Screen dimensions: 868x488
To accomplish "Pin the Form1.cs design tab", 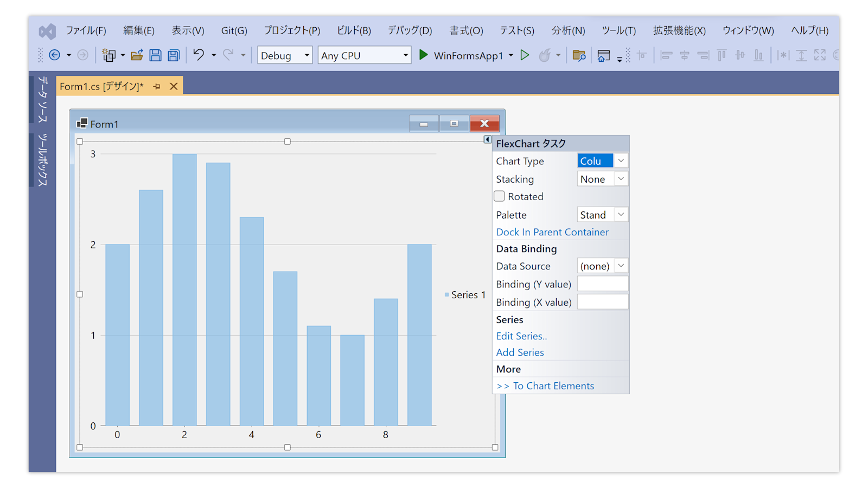I will point(157,87).
